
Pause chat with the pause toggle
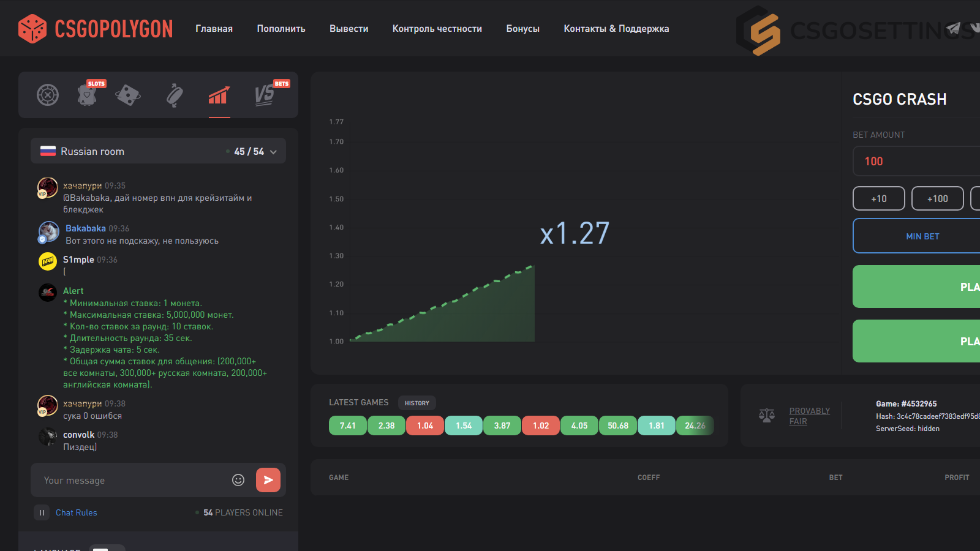[42, 512]
